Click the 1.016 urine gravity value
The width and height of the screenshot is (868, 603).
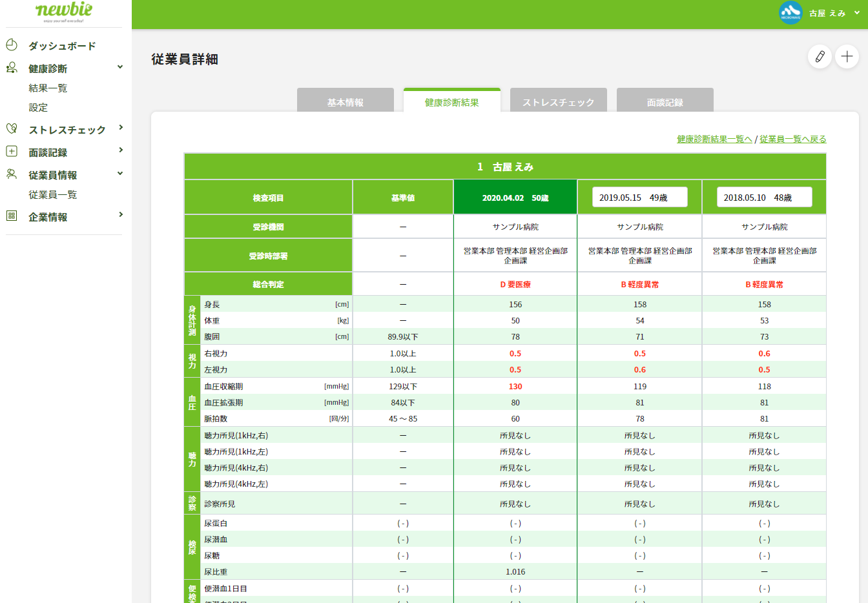[x=515, y=571]
